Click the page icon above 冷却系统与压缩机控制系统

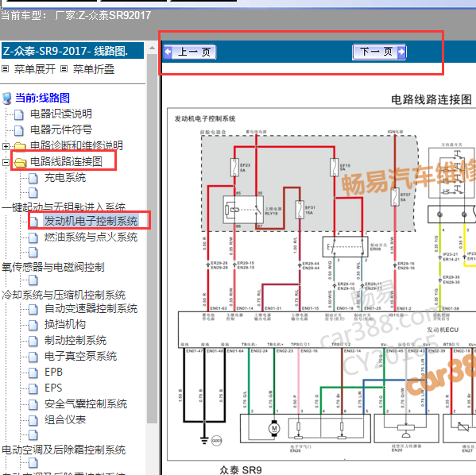33,280
